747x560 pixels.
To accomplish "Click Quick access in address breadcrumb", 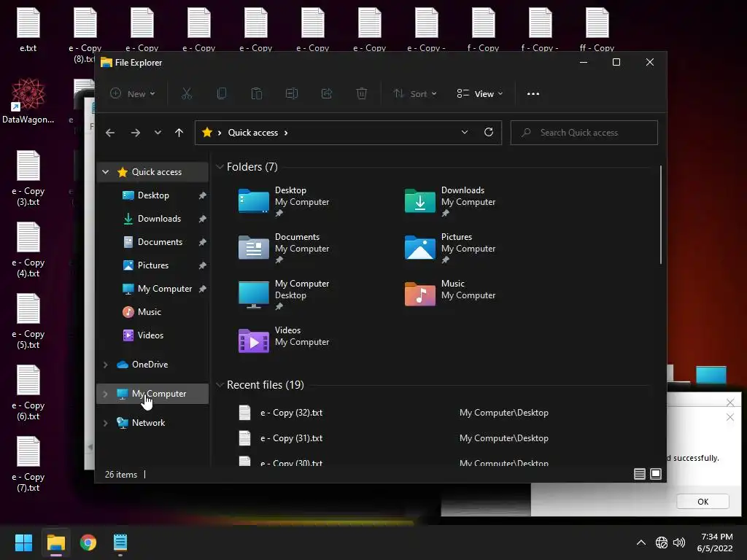I will (253, 133).
